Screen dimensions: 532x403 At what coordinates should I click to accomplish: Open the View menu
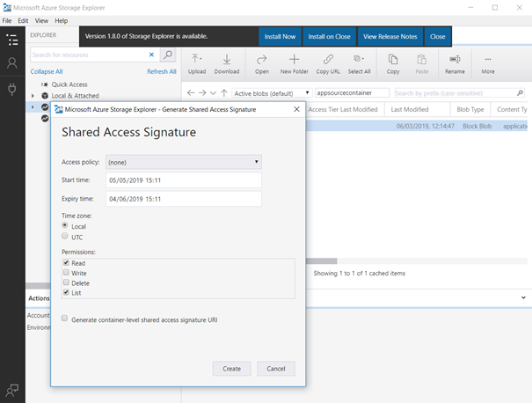click(41, 20)
